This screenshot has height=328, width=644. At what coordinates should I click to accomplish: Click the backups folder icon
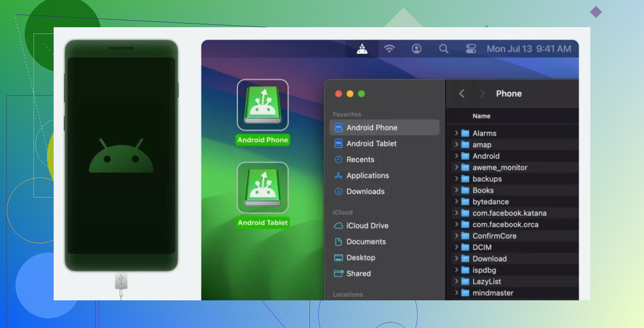(x=465, y=179)
